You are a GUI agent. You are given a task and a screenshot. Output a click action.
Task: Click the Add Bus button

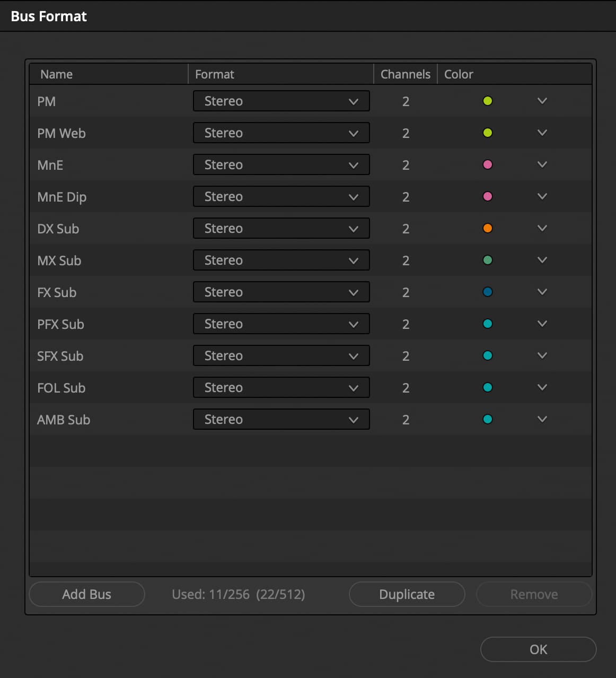tap(86, 594)
